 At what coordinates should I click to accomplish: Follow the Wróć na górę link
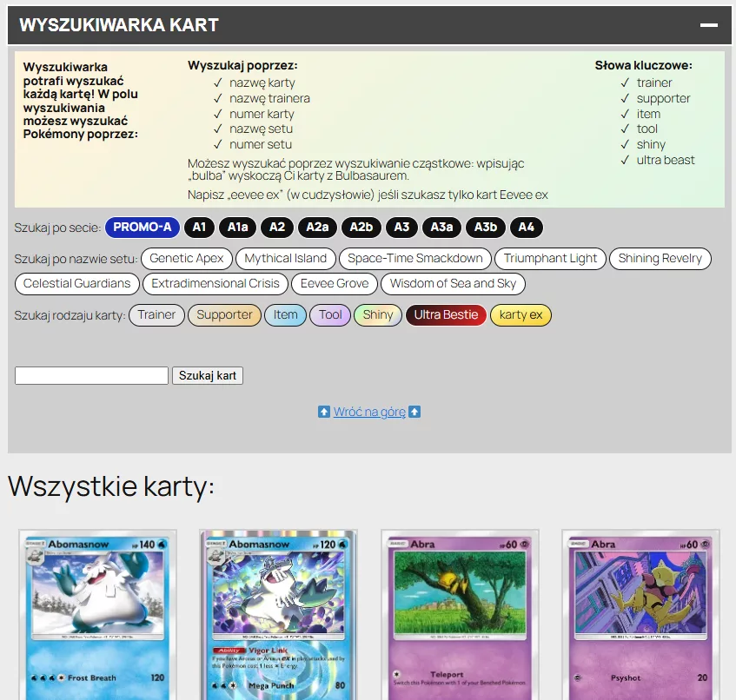point(369,413)
